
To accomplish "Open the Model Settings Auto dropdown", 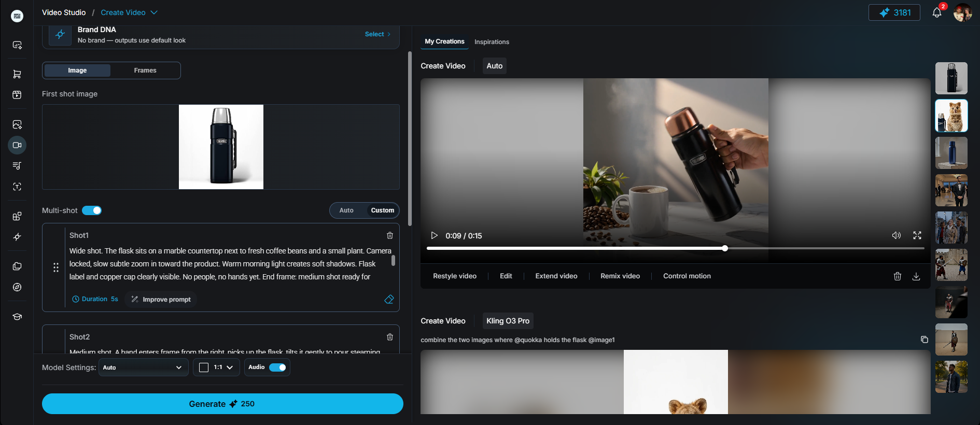I will click(x=143, y=367).
